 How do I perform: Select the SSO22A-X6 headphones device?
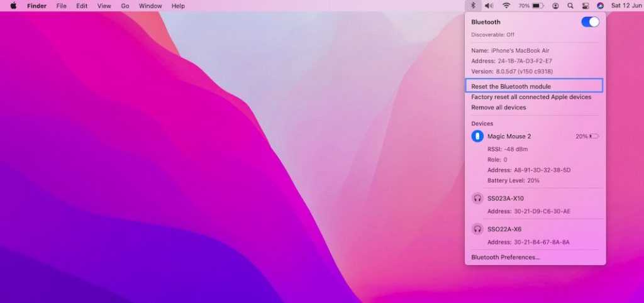click(504, 229)
